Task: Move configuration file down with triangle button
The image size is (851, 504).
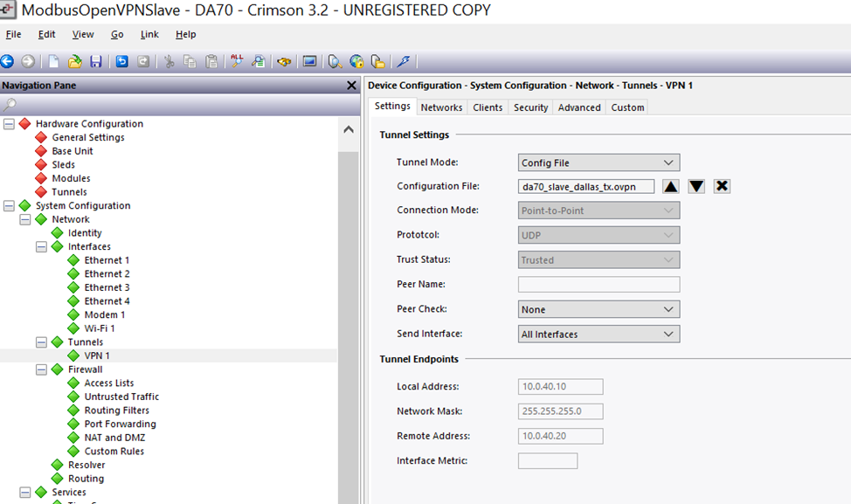Action: coord(696,187)
